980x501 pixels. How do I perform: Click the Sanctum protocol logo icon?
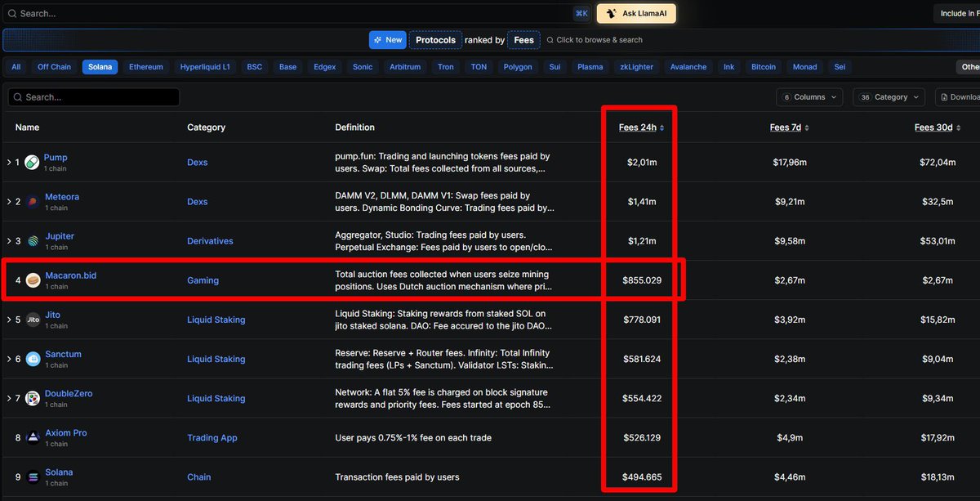[x=33, y=359]
